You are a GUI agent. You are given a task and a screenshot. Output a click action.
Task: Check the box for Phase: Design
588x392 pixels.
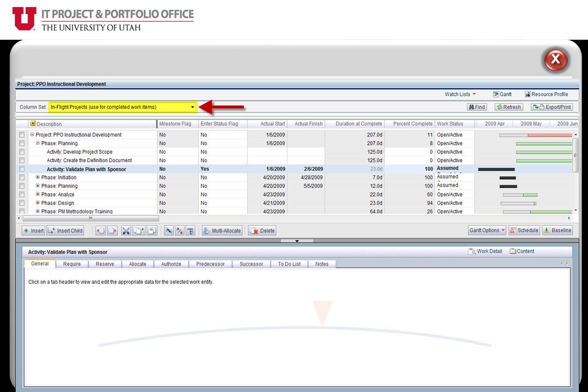[22, 203]
